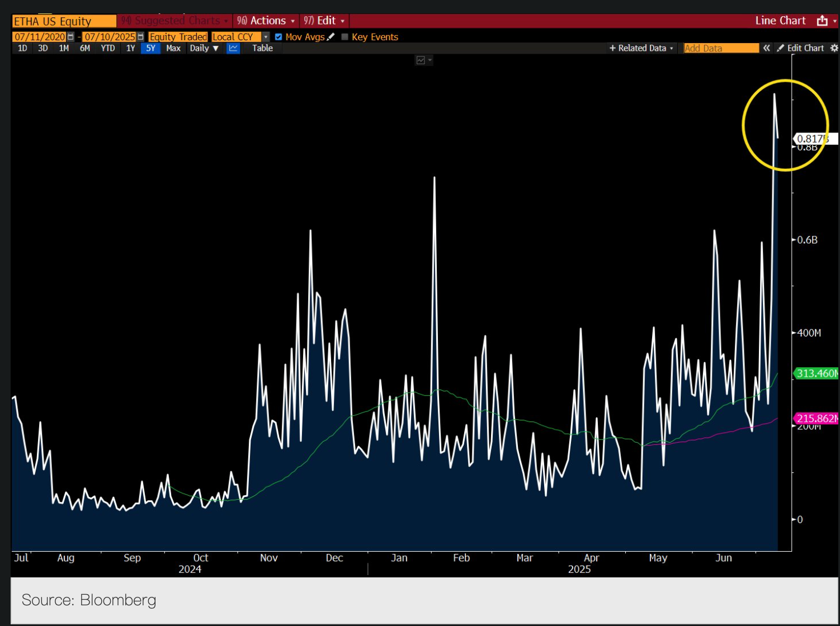Click the export/share icon beside Line Chart
The height and width of the screenshot is (626, 840).
[x=822, y=21]
